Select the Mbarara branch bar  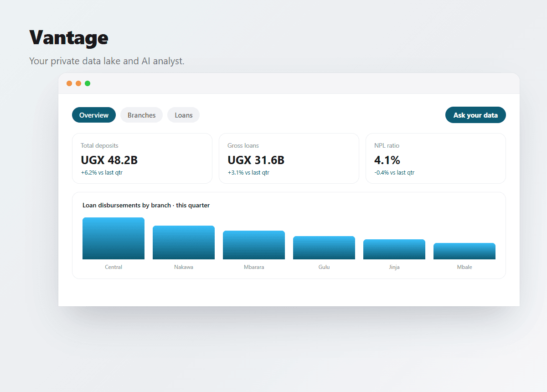click(254, 245)
